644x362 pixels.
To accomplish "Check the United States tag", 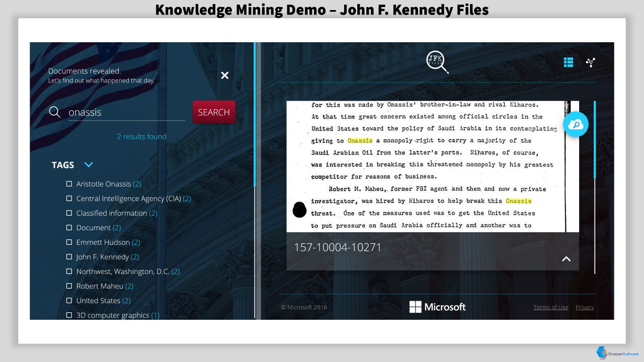I will pyautogui.click(x=69, y=301).
